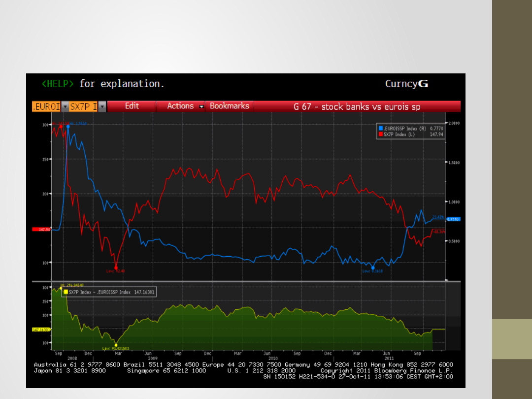The height and width of the screenshot is (399, 532).
Task: Click the yellow 147.16301 axis tag in lower panel
Action: tap(42, 329)
